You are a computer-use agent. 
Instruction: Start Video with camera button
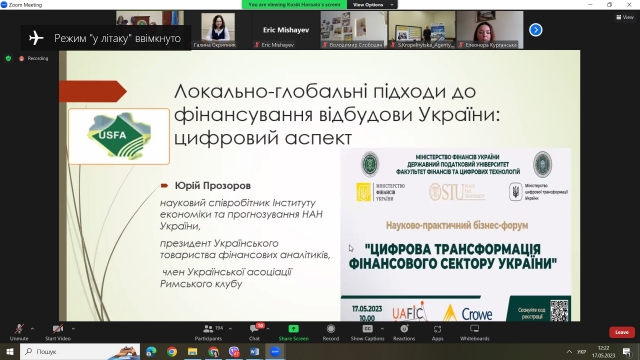58,332
